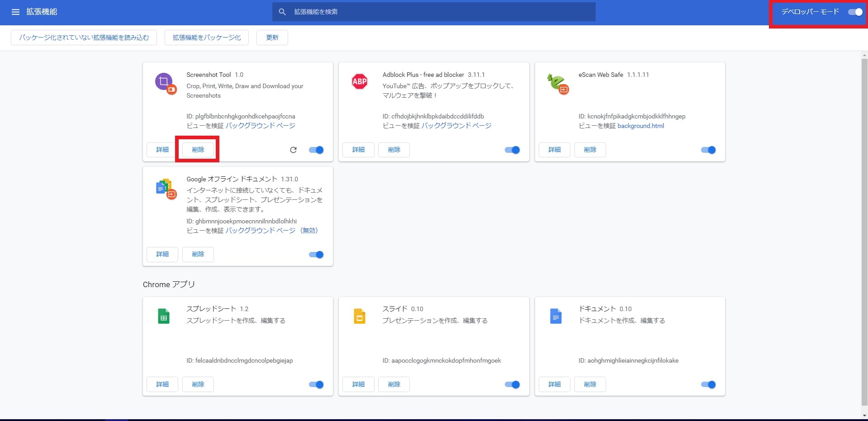Open Screenshot Tool バックグラウンド ページ link
Screen dimensions: 868x421
point(260,126)
